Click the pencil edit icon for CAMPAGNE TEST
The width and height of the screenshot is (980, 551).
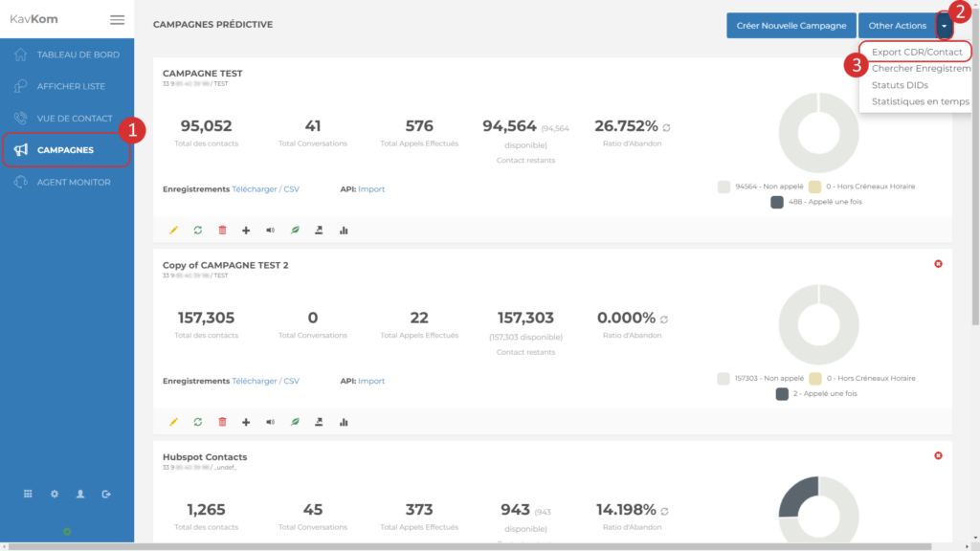(x=173, y=231)
